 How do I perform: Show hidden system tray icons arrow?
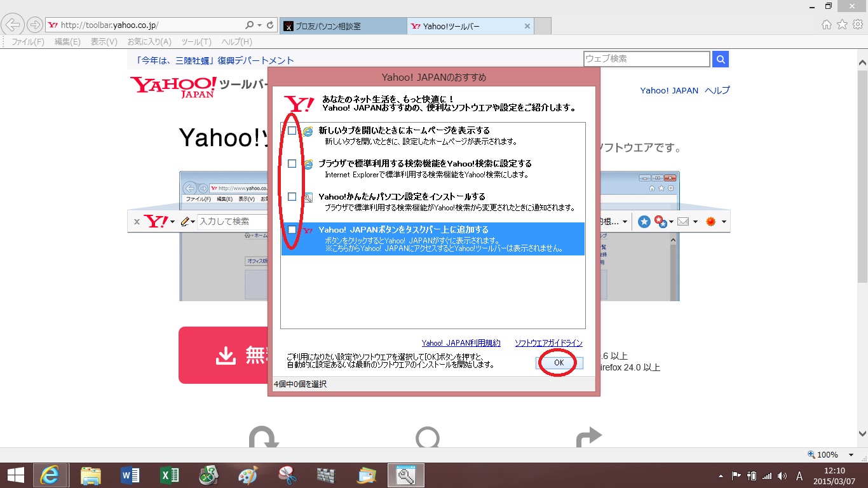coord(721,475)
